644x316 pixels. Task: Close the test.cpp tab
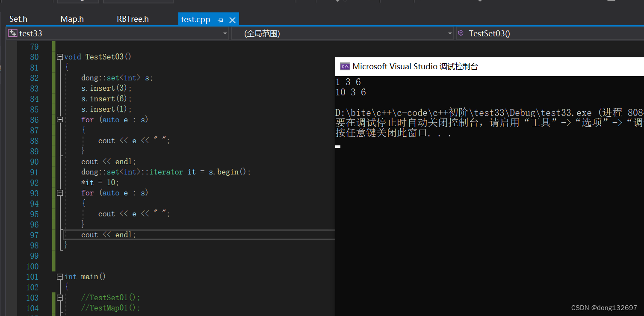(232, 20)
